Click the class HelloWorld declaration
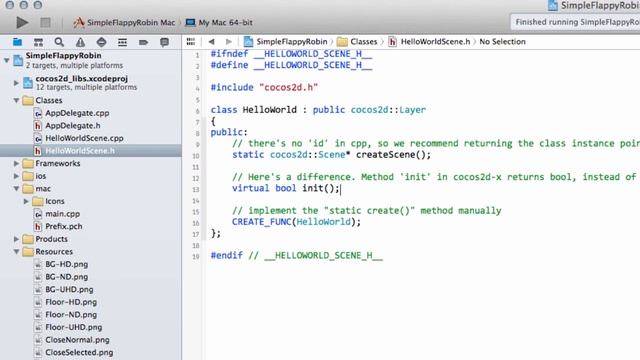Viewport: 640px width, 360px height. [318, 110]
